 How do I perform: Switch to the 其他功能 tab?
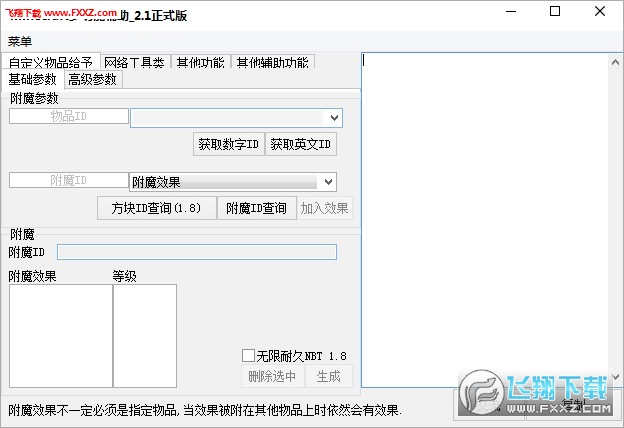click(201, 62)
